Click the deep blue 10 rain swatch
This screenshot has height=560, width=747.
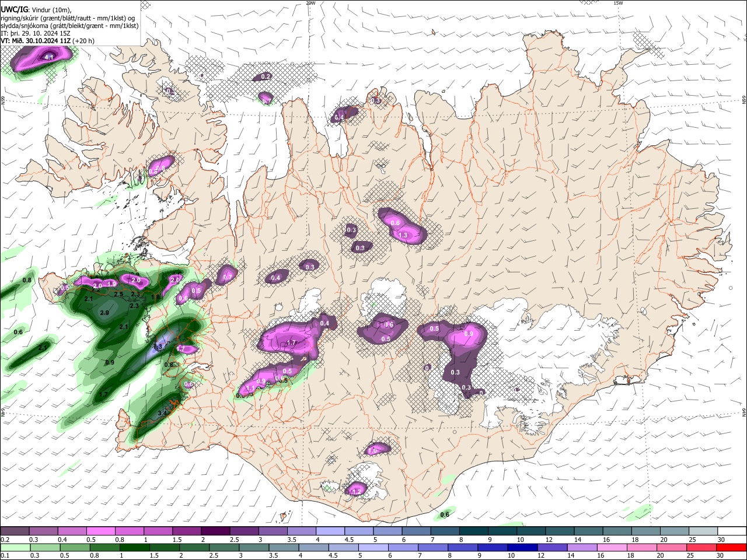coord(522,548)
